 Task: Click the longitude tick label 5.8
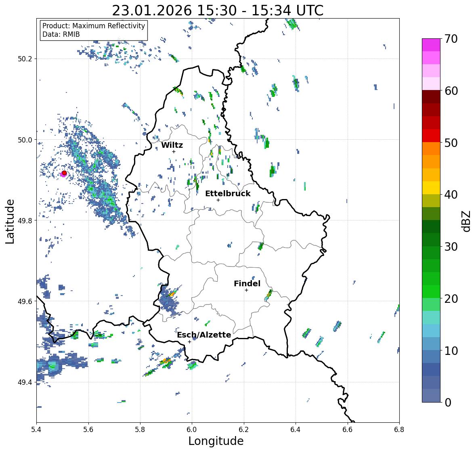click(x=140, y=430)
